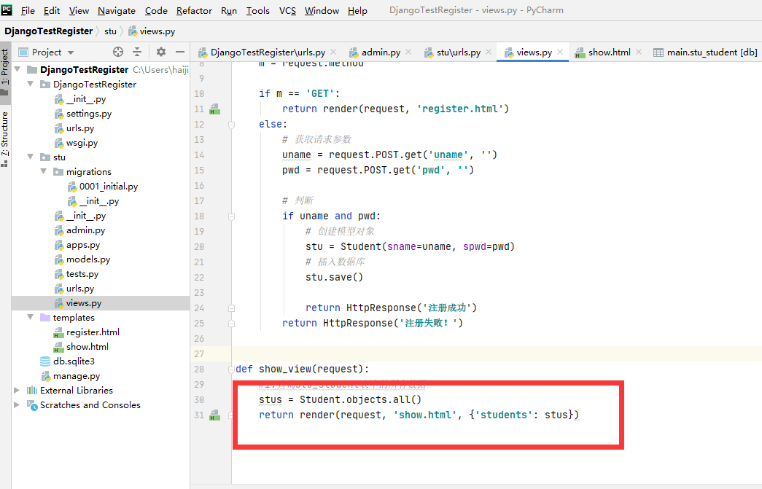Close the views.py tab
Viewport: 762px width, 489px height.
point(560,52)
